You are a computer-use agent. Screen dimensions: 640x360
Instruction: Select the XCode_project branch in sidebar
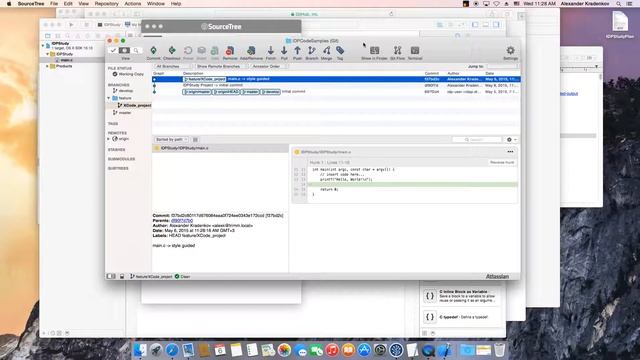click(135, 105)
